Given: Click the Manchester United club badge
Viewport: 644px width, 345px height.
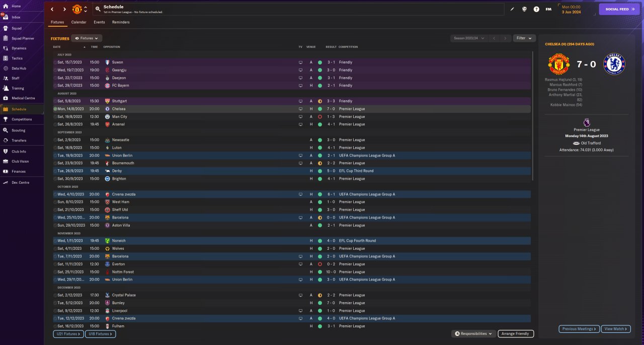Looking at the screenshot, I should (77, 9).
